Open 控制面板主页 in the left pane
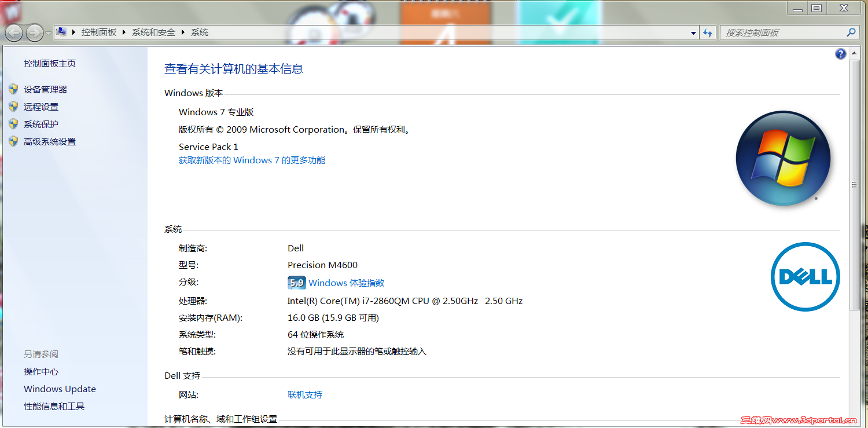Viewport: 868px width, 428px height. click(50, 64)
